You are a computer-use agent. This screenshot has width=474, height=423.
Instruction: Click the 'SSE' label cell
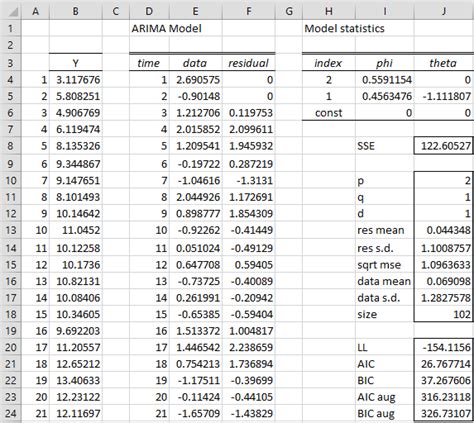[385, 146]
